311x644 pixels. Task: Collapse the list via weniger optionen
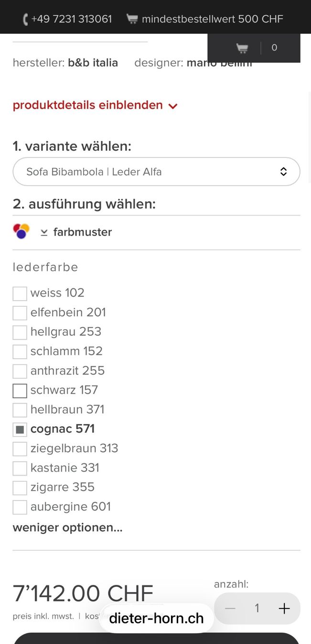coord(67,528)
